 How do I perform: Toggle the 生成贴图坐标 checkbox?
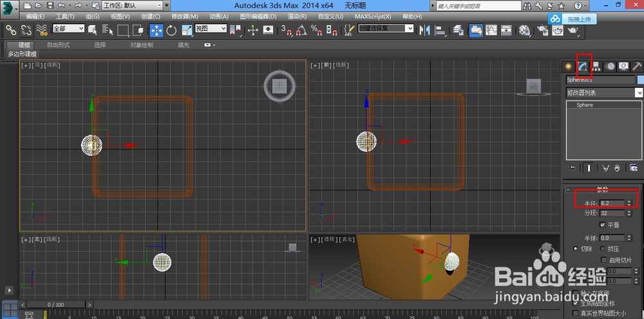click(x=576, y=303)
